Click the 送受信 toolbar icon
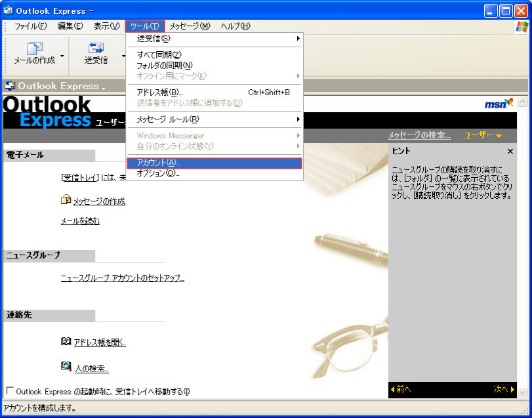This screenshot has width=532, height=418. coord(96,49)
